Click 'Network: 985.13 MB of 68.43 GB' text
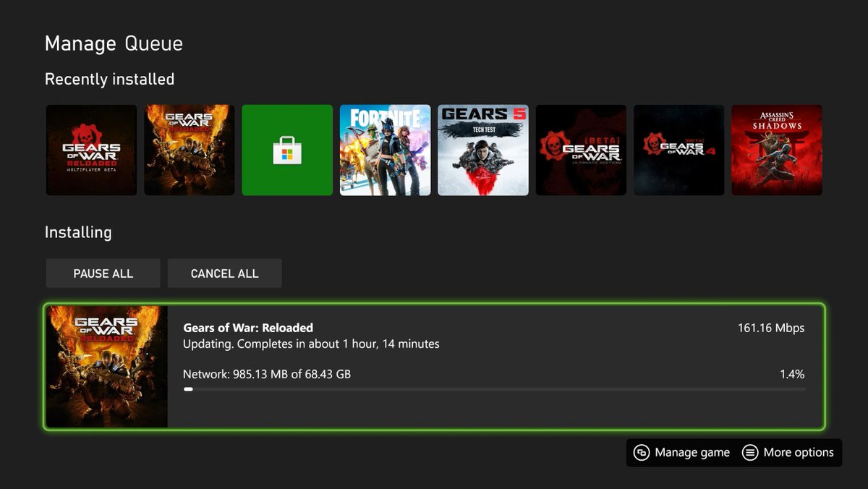The width and height of the screenshot is (868, 489). [267, 374]
